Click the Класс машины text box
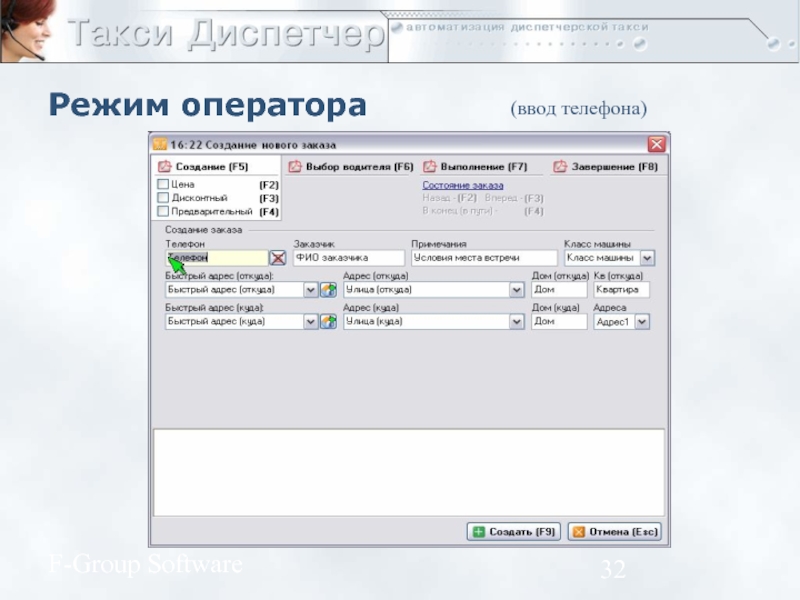Image resolution: width=800 pixels, height=600 pixels. click(x=602, y=258)
